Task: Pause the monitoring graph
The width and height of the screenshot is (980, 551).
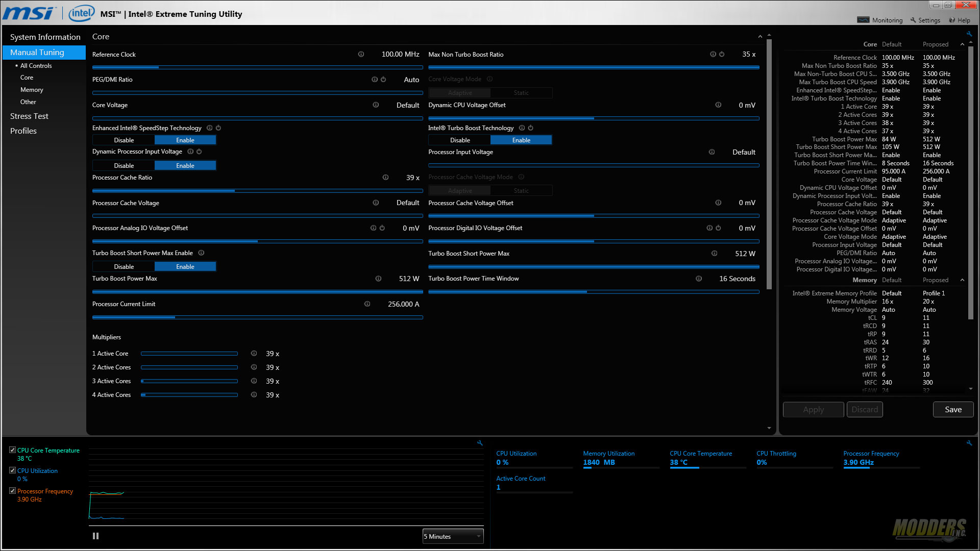Action: (x=95, y=536)
